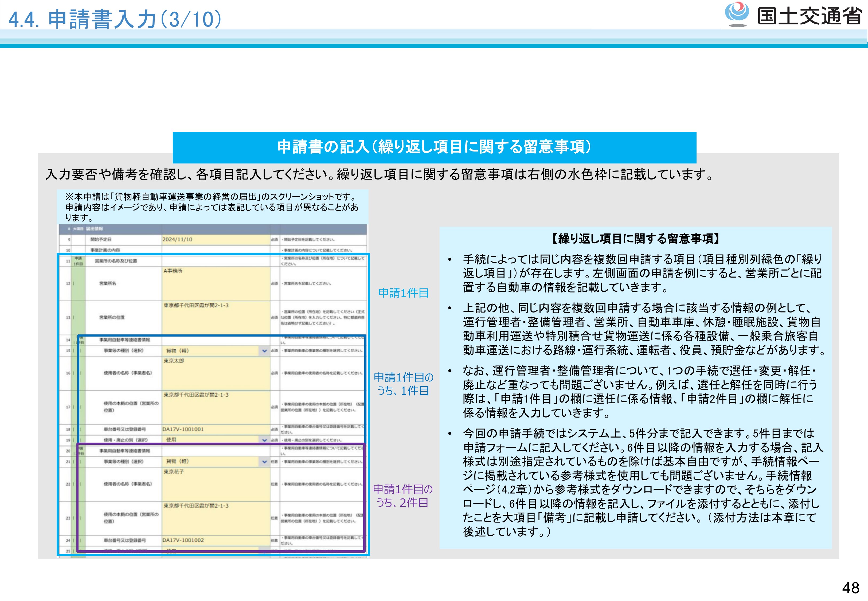
Task: Click the 【繰り返し項目に関する留意事項】 heading
Action: point(635,239)
